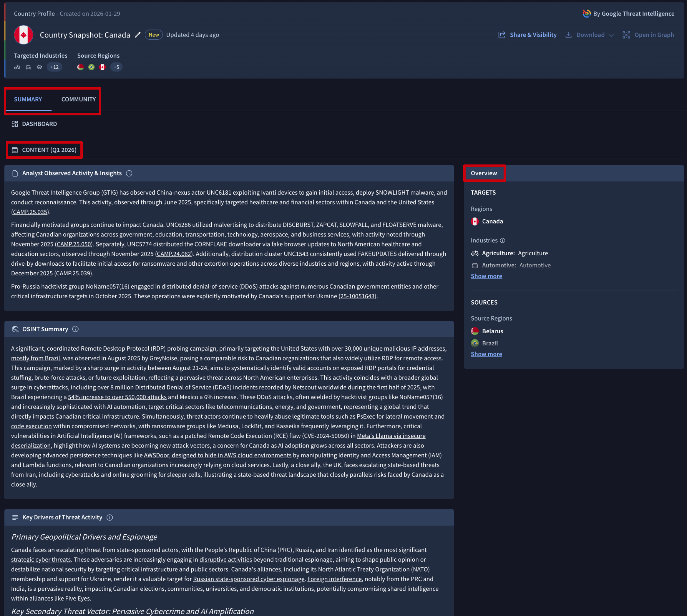Viewport: 687px width, 616px height.
Task: Open the Download dropdown menu
Action: (590, 35)
